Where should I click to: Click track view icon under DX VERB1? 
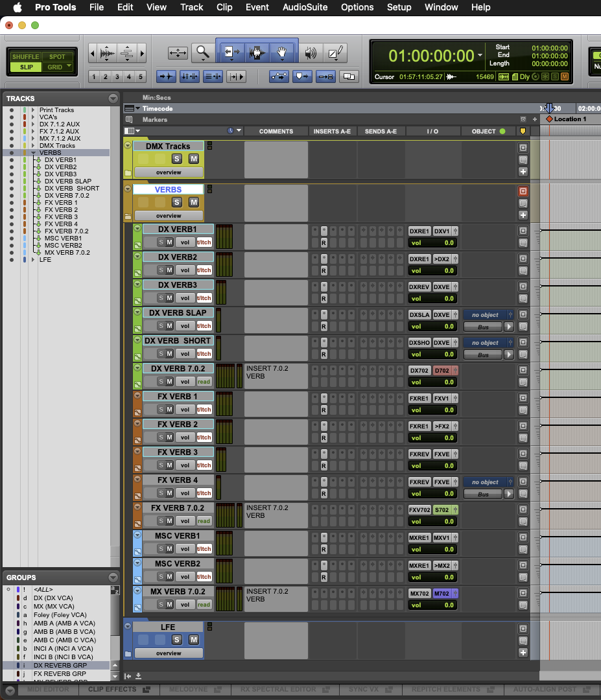point(137,245)
